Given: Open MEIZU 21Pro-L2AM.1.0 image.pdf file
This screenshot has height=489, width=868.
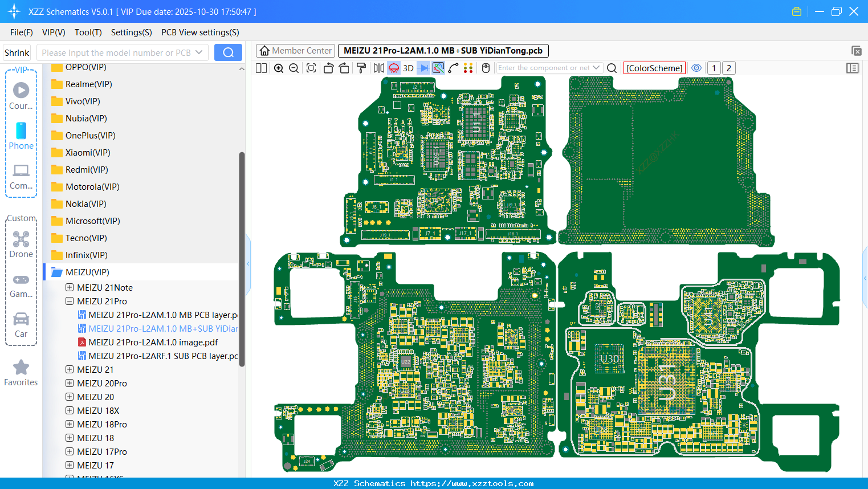Looking at the screenshot, I should 148,343.
